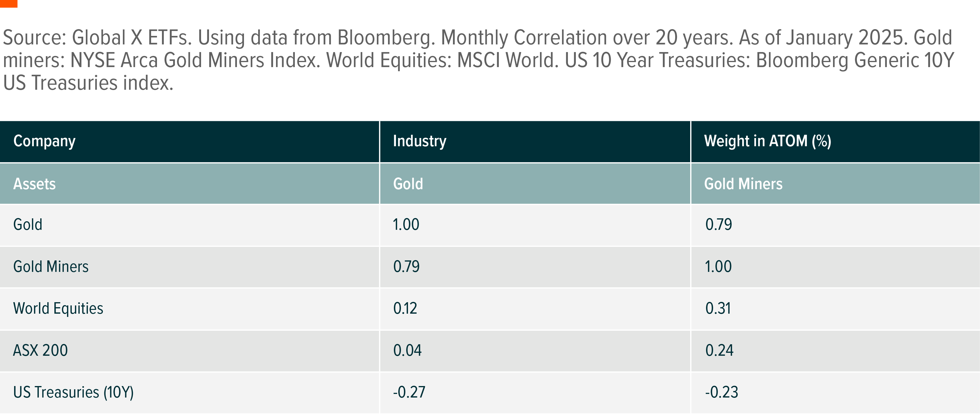The height and width of the screenshot is (414, 980).
Task: Click the Gold Miners row label
Action: (51, 267)
